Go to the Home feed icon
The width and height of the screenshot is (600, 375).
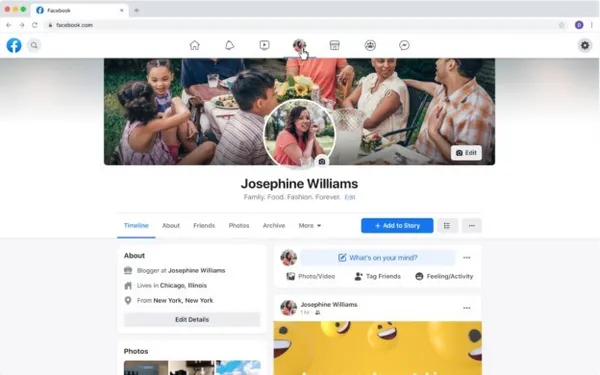click(x=194, y=45)
